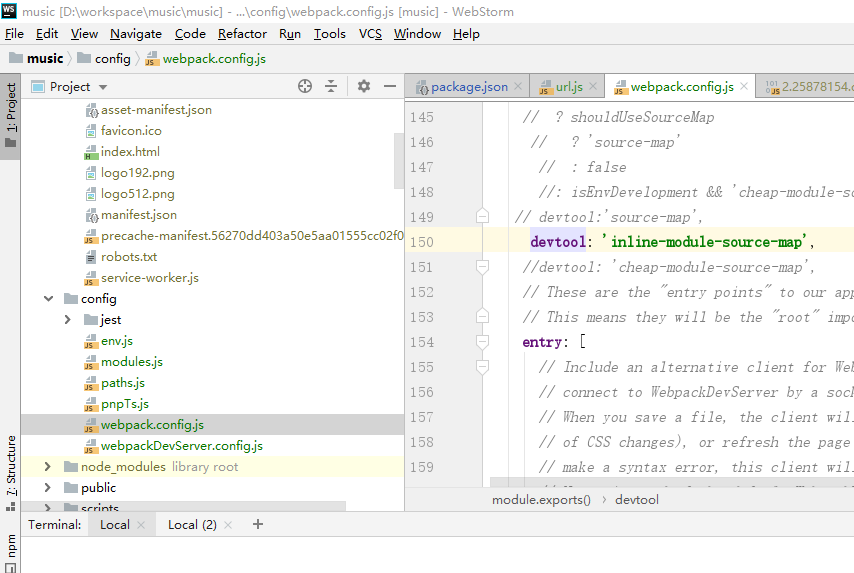Click the locate/scroll-from-source crosshair icon
The height and width of the screenshot is (573, 854).
click(305, 86)
